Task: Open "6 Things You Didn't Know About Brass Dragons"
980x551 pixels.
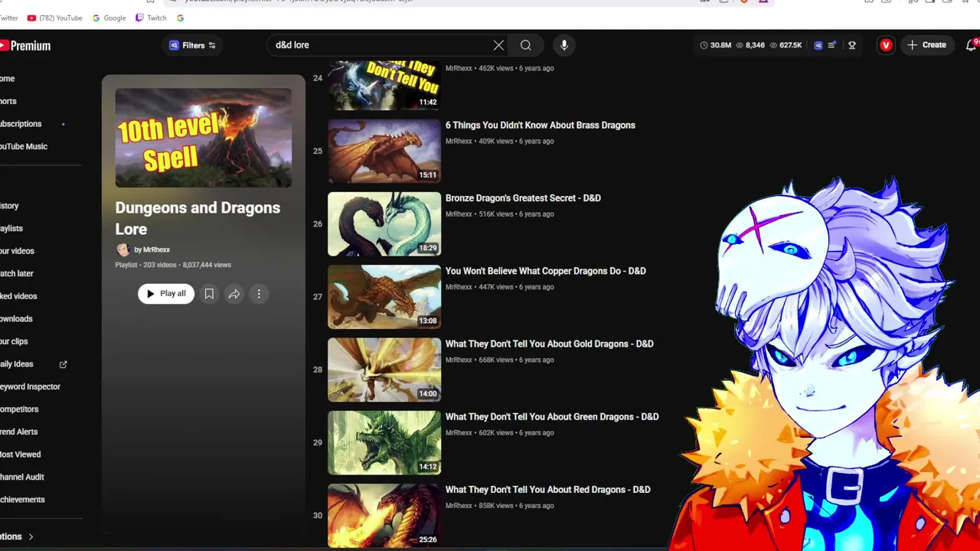Action: (541, 126)
